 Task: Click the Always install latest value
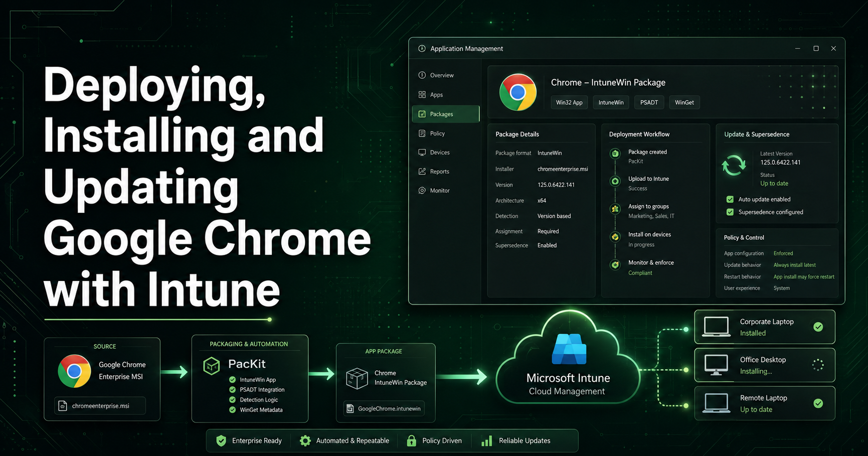tap(794, 265)
